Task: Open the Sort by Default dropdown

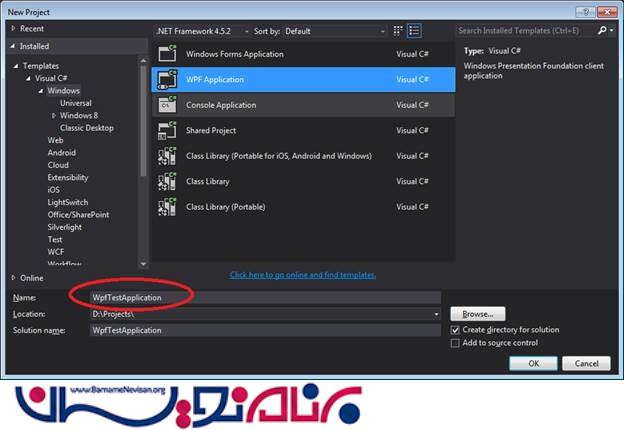Action: [335, 31]
